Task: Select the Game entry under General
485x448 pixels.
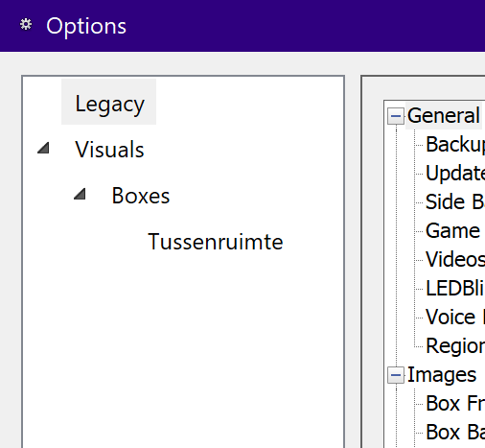Action: (452, 231)
